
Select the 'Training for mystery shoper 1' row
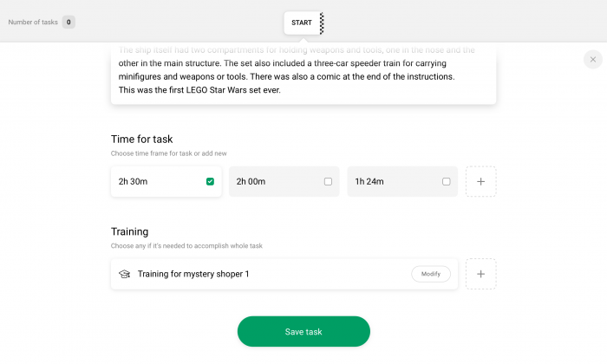click(x=284, y=274)
